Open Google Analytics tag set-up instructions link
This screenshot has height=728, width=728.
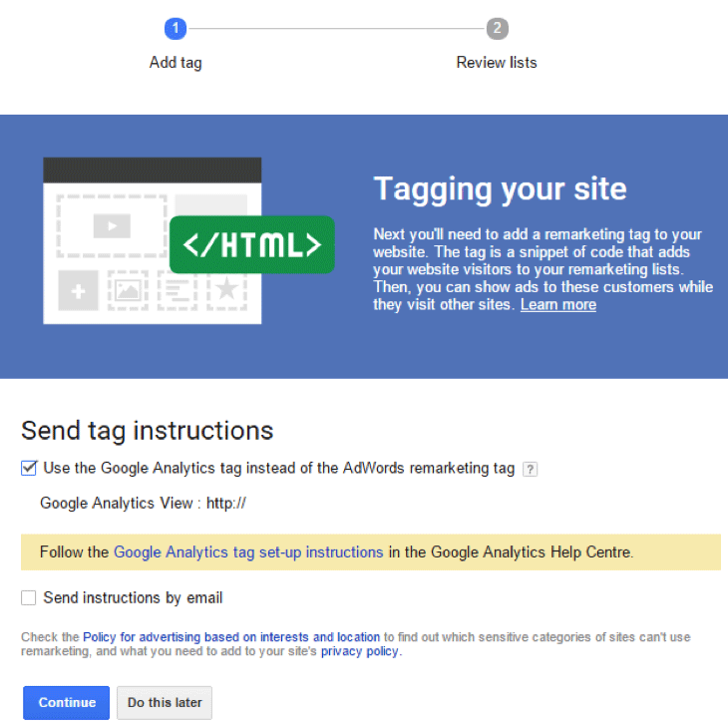(248, 552)
